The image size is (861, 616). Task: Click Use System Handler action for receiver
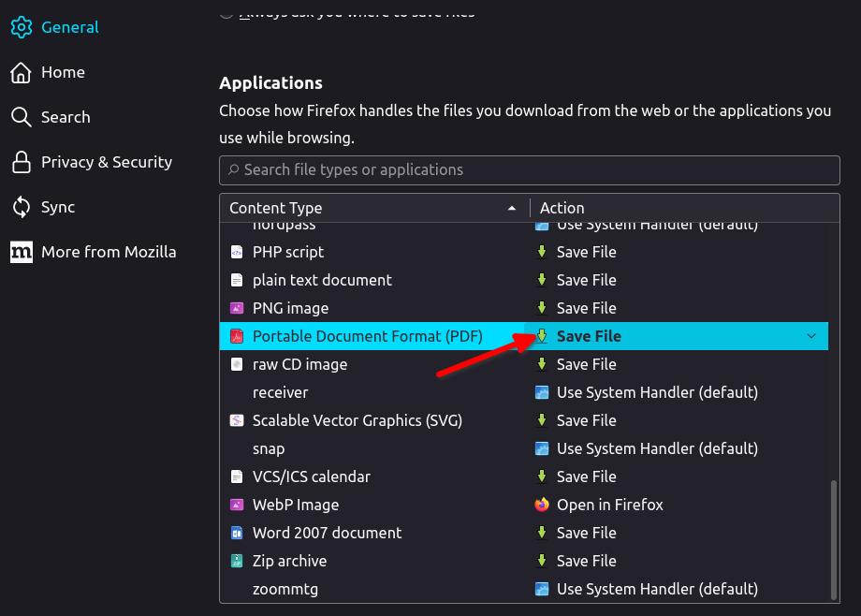click(657, 392)
